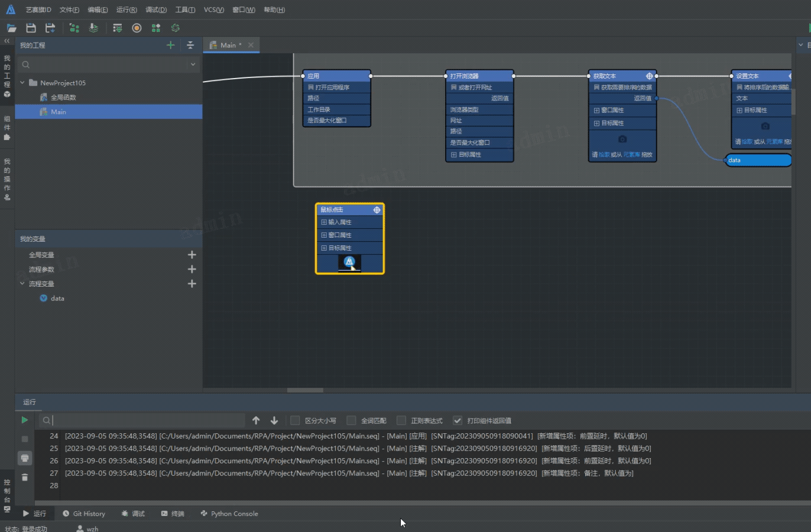Add a new 全局变量 with plus button
The image size is (811, 532).
pyautogui.click(x=192, y=255)
